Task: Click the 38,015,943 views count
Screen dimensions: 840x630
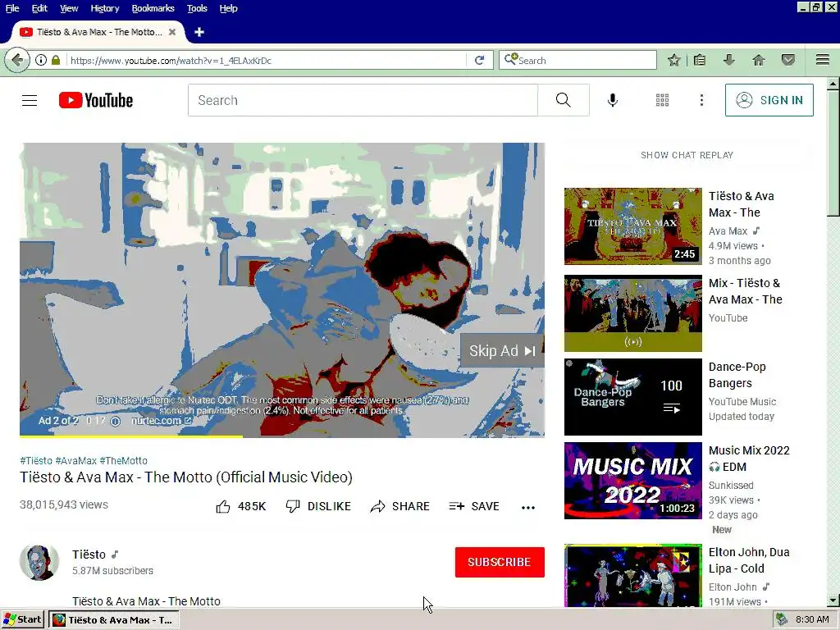Action: point(64,504)
